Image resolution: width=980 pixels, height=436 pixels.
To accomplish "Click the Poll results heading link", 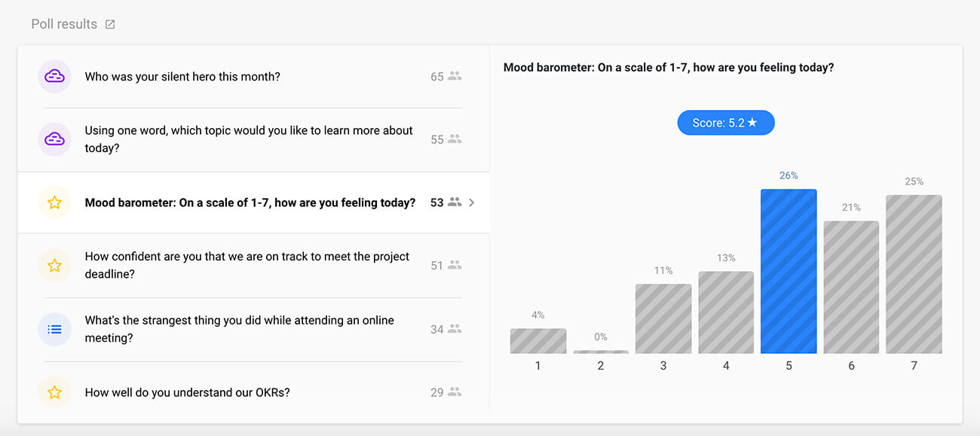I will click(x=64, y=24).
